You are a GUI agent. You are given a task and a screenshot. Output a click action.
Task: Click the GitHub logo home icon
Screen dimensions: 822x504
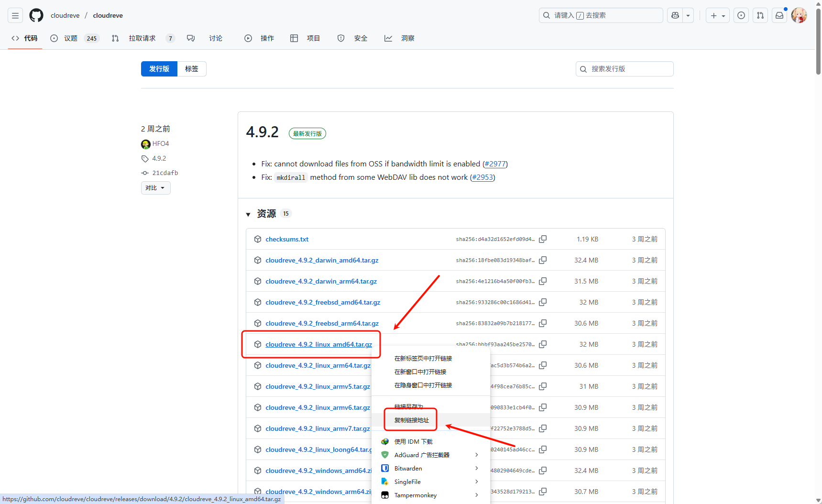click(x=36, y=16)
